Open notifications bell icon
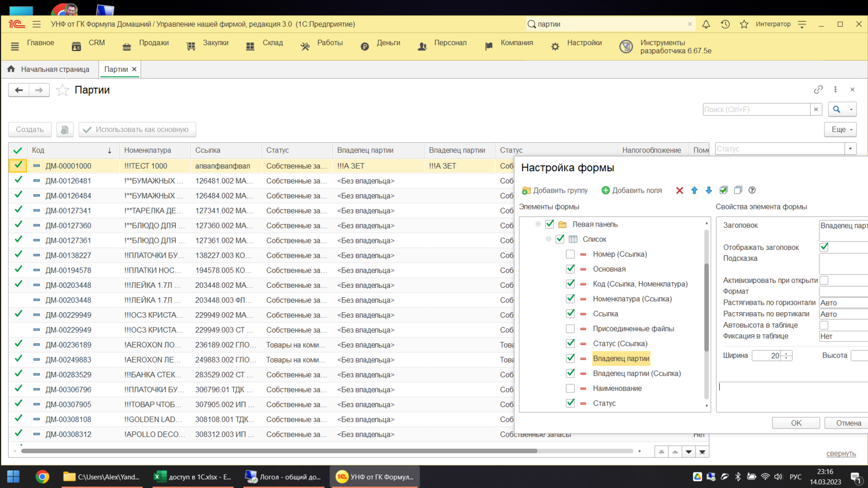868x488 pixels. pyautogui.click(x=706, y=24)
